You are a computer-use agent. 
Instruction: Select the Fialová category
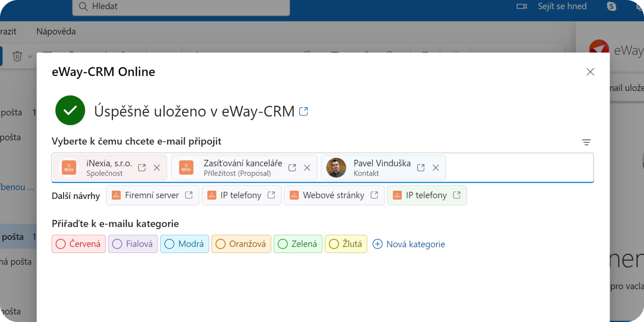pyautogui.click(x=133, y=244)
